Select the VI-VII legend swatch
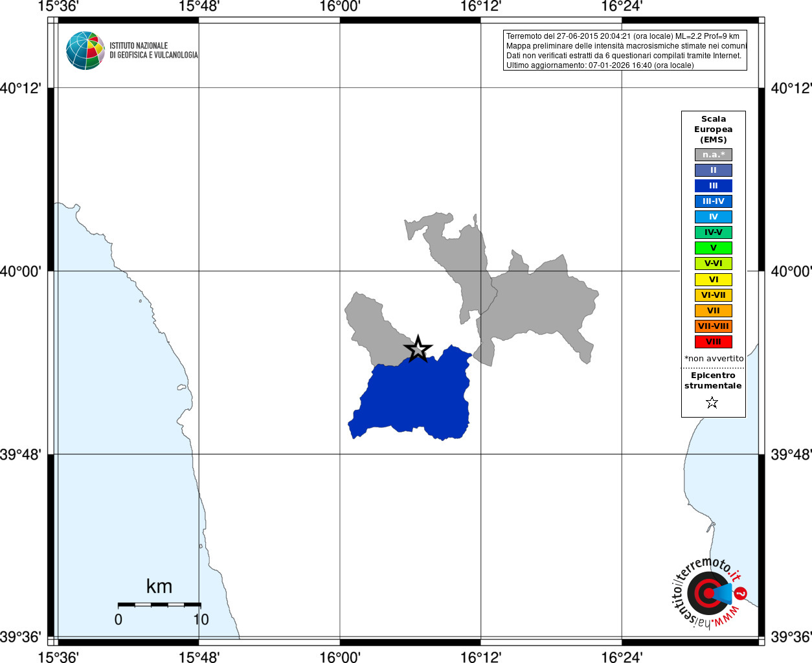 (x=714, y=295)
